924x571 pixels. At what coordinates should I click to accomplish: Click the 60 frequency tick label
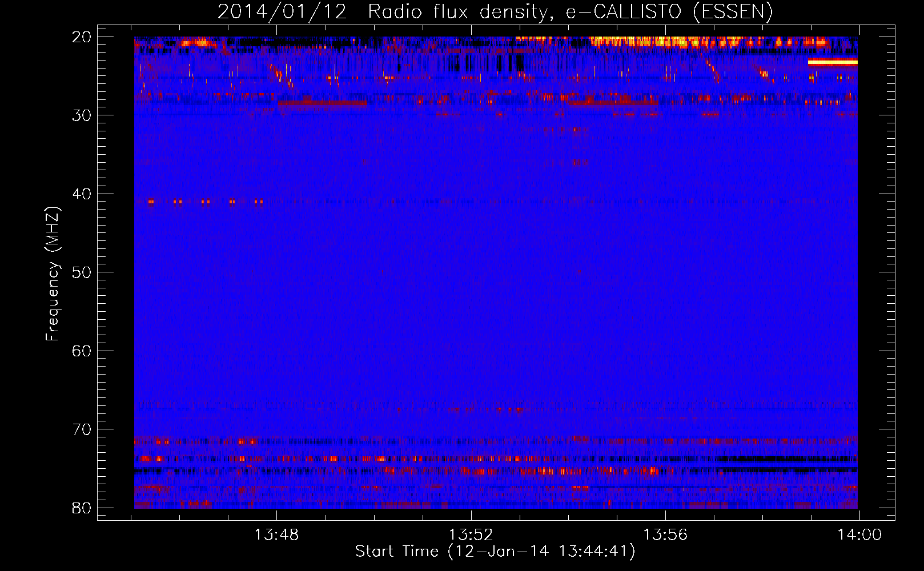pos(82,351)
